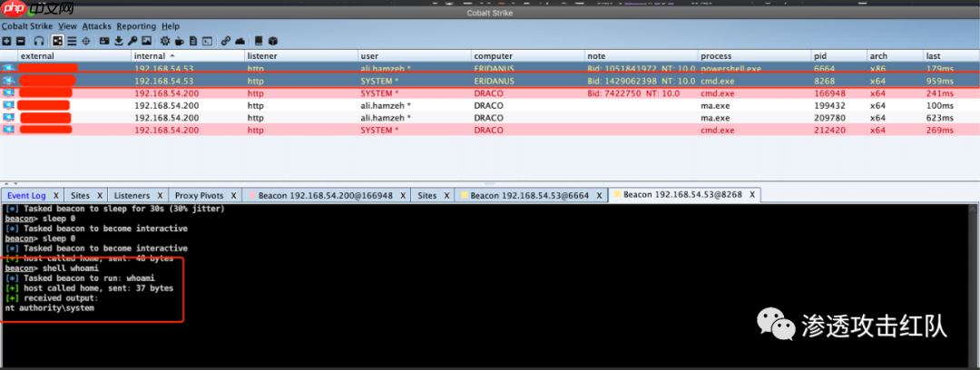The width and height of the screenshot is (980, 370).
Task: Close the Listeners tab
Action: [x=160, y=196]
